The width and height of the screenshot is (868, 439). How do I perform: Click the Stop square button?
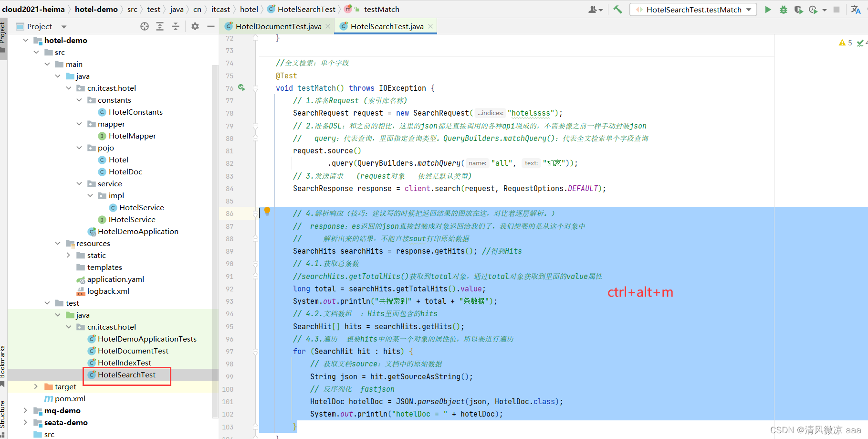pos(837,10)
